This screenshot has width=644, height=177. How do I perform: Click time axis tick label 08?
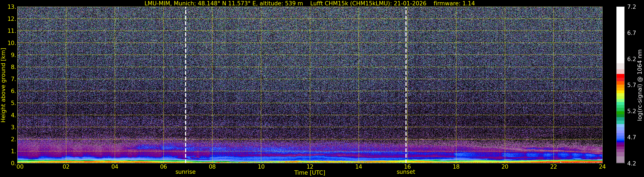click(x=212, y=167)
